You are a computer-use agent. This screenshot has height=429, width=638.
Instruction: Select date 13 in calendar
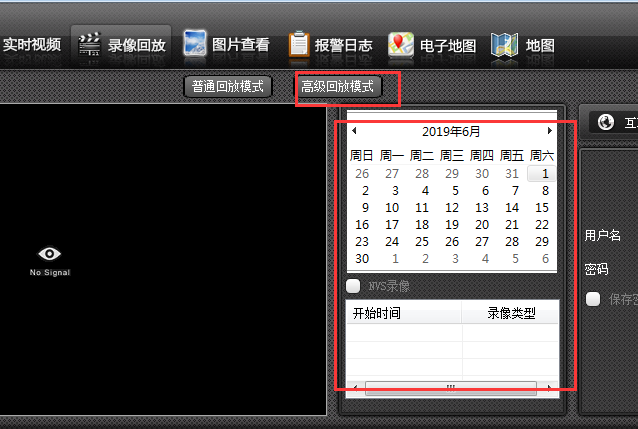(x=482, y=208)
